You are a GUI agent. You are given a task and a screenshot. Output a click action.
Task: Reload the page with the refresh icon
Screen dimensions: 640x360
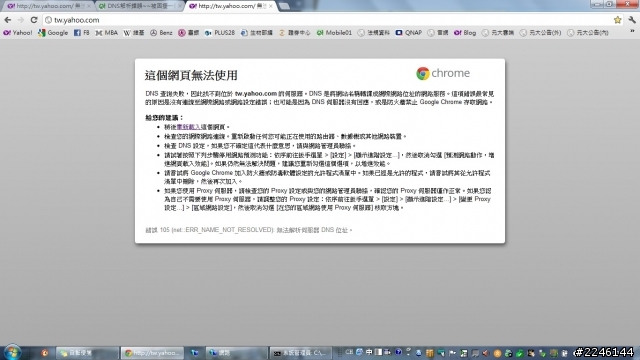point(34,20)
